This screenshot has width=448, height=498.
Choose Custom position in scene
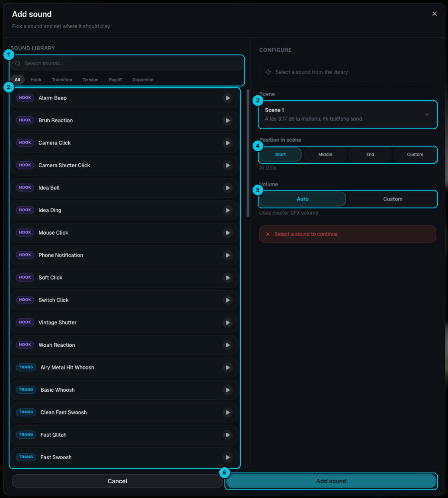(x=415, y=154)
